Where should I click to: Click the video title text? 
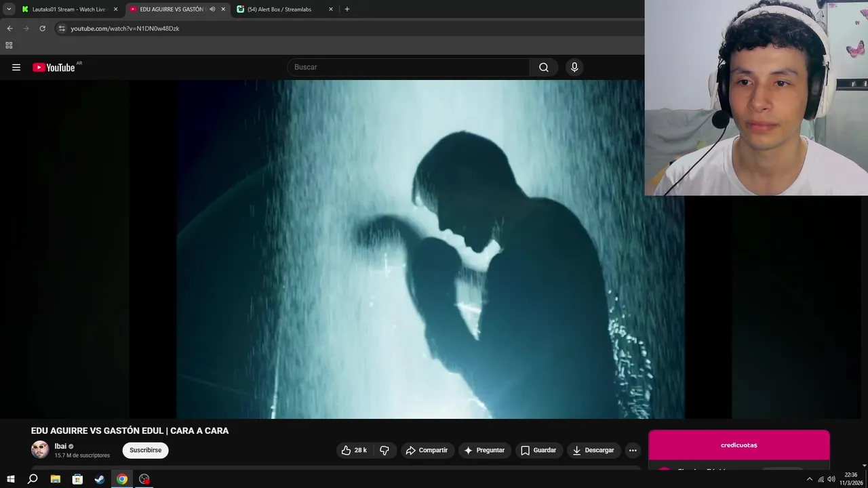(x=130, y=430)
